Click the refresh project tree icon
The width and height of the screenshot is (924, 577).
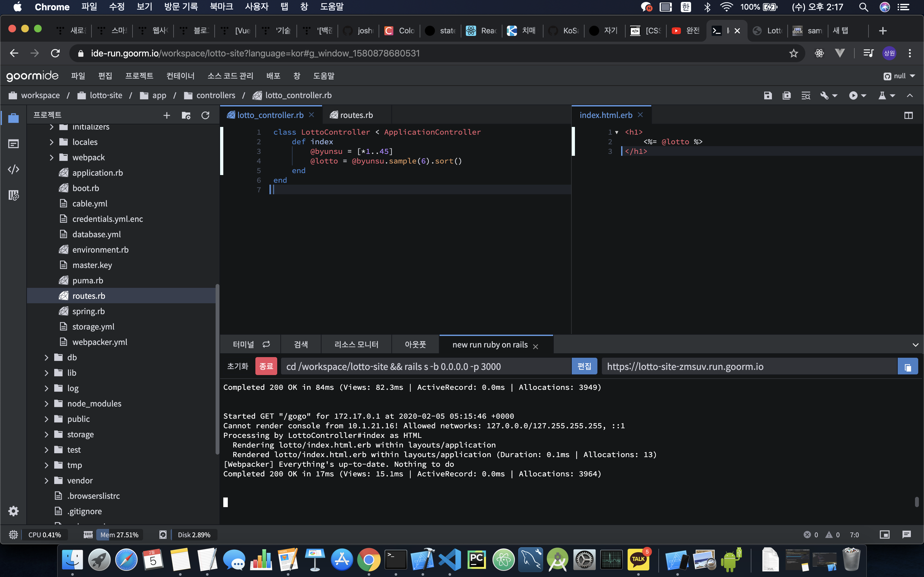pos(205,115)
